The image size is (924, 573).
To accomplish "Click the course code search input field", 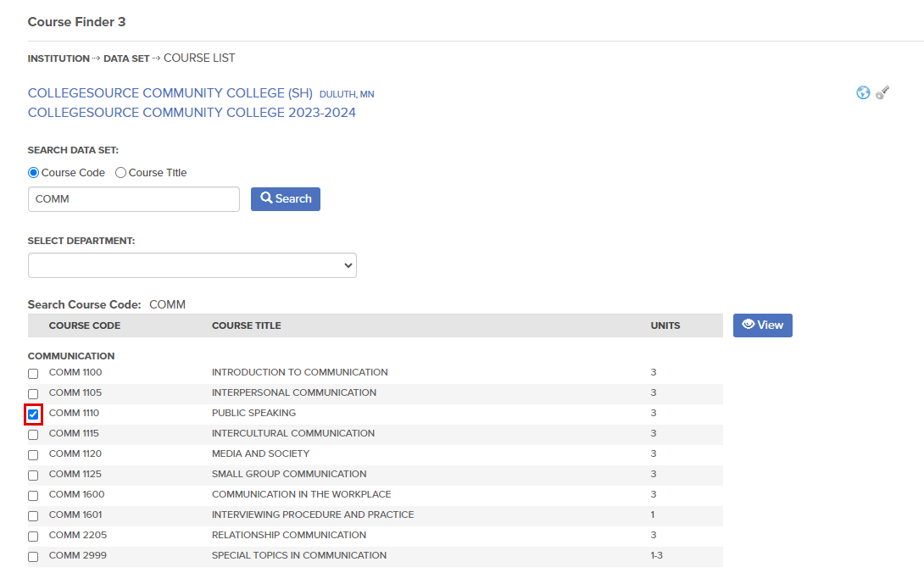I will click(134, 199).
